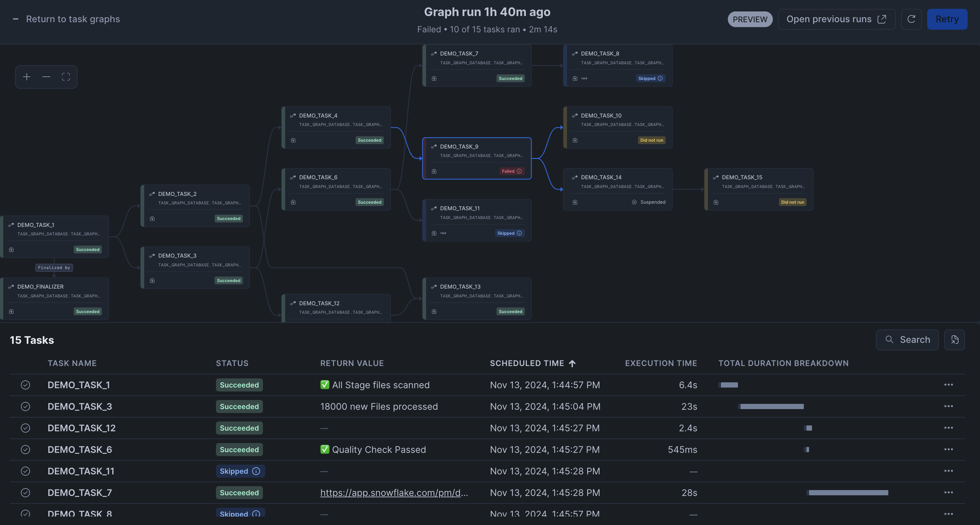Click info icon in DEMO_TASK_11 table Skipped status
Screen dimensions: 980x525
(256, 471)
